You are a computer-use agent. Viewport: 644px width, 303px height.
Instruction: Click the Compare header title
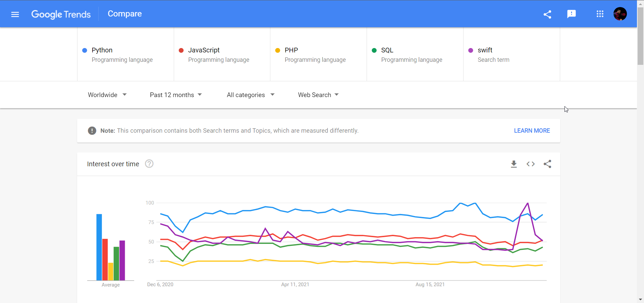click(125, 14)
